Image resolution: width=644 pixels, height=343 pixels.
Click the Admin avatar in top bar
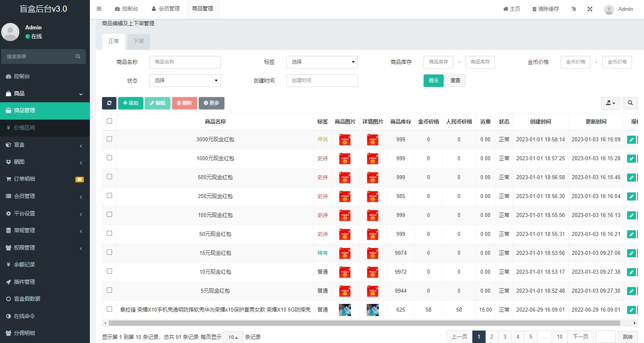click(x=609, y=9)
